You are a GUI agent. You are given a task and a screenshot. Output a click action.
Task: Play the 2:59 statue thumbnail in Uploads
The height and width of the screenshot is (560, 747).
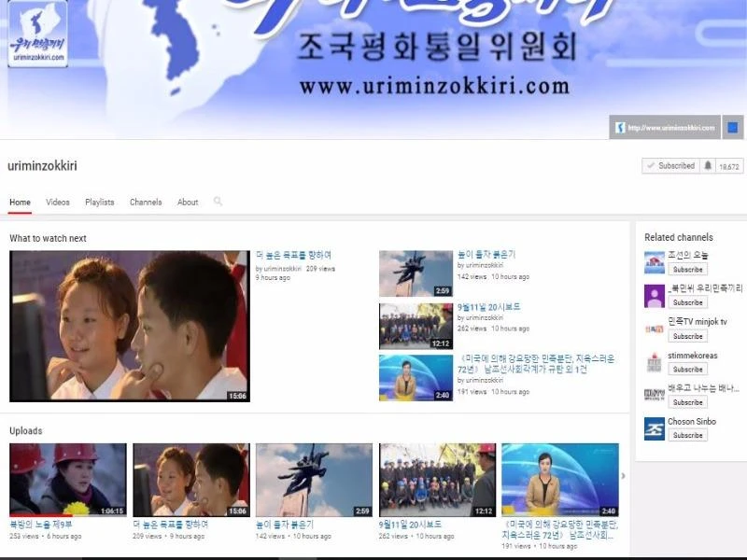(314, 480)
